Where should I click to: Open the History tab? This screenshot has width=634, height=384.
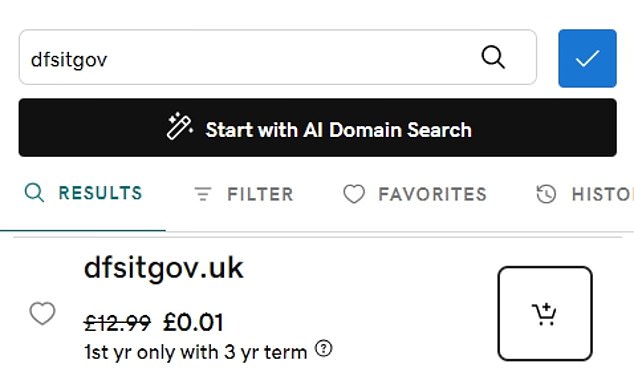click(x=585, y=194)
